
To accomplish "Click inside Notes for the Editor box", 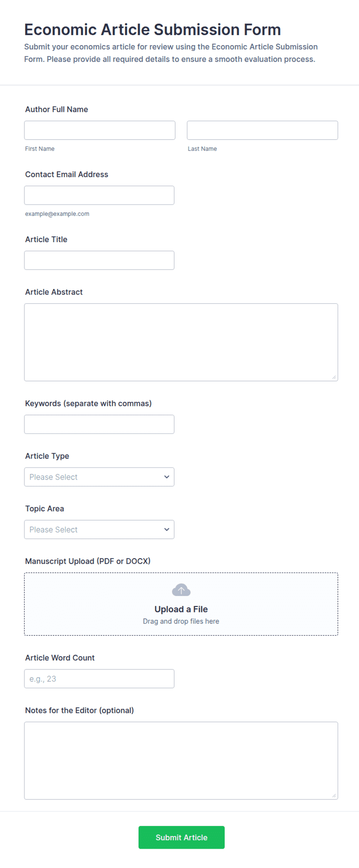I will [x=181, y=760].
